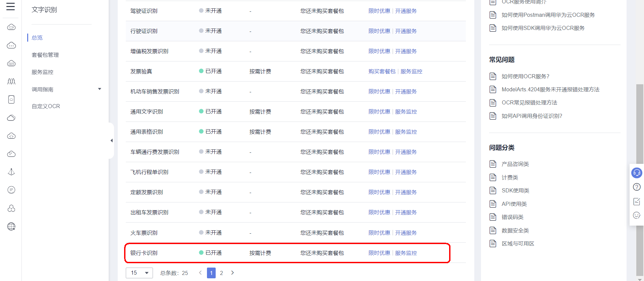
Task: Expand the 调用指南 menu arrow
Action: (x=100, y=89)
